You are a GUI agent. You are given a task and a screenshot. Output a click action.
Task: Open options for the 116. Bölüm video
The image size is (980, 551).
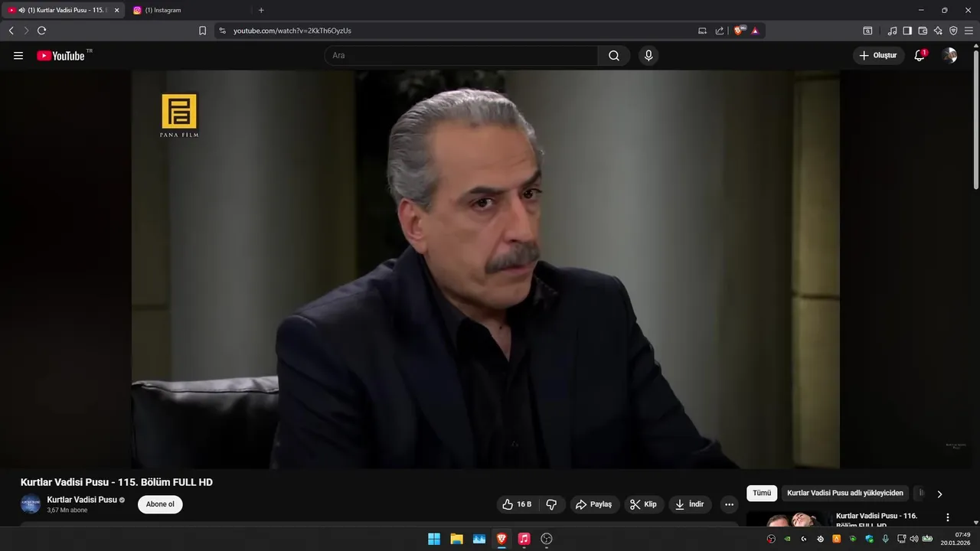tap(948, 517)
